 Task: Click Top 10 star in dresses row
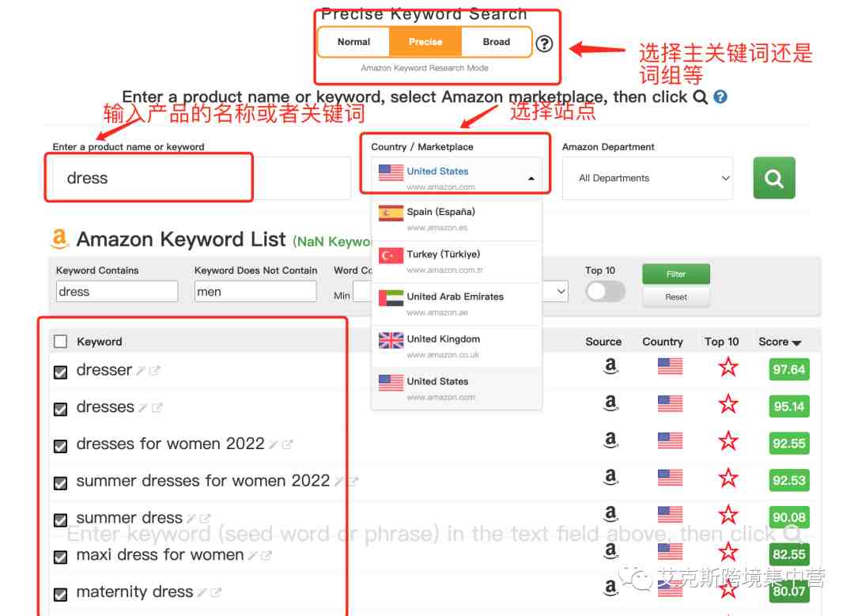point(728,405)
